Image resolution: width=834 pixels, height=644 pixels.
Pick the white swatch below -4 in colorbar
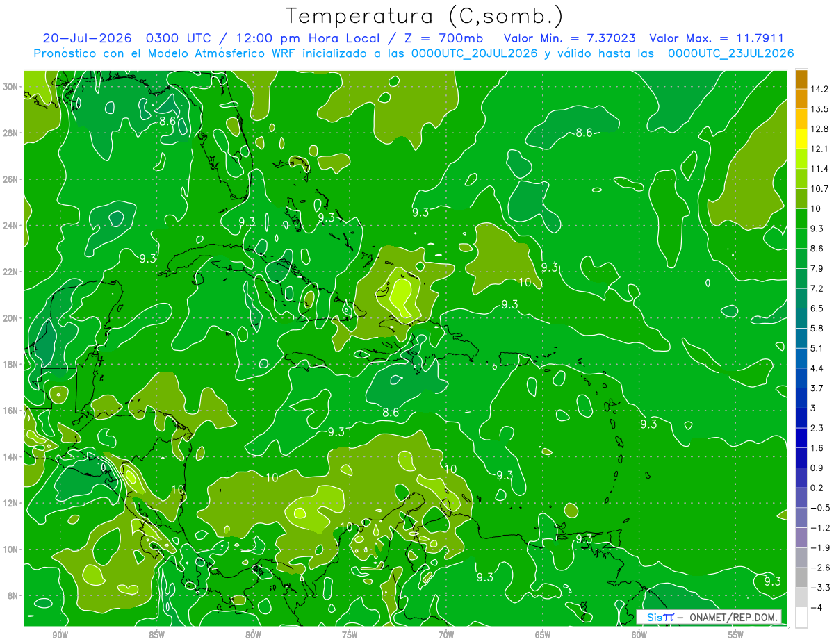(x=801, y=618)
